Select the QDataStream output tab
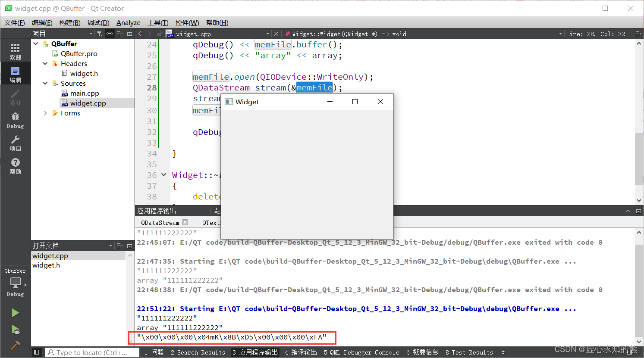 160,222
